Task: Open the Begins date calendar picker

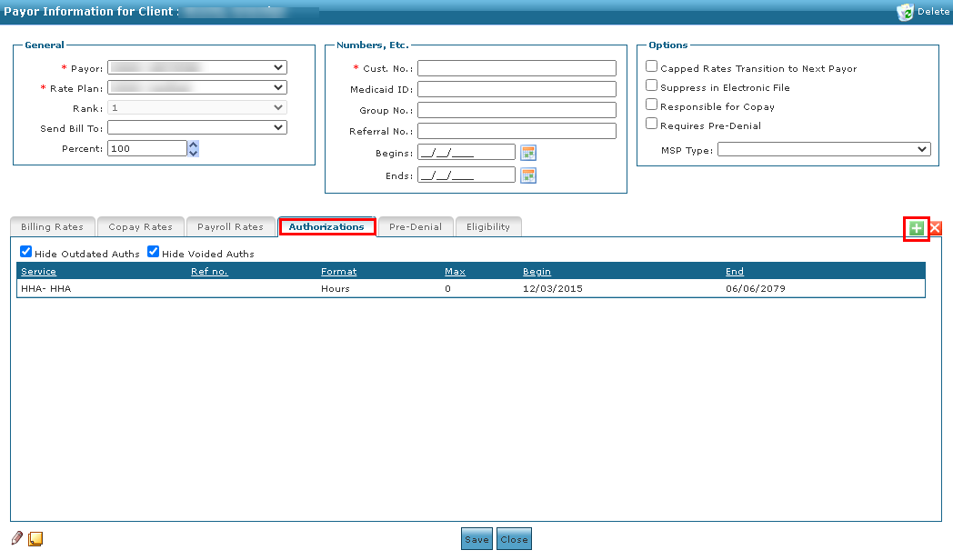Action: click(528, 152)
